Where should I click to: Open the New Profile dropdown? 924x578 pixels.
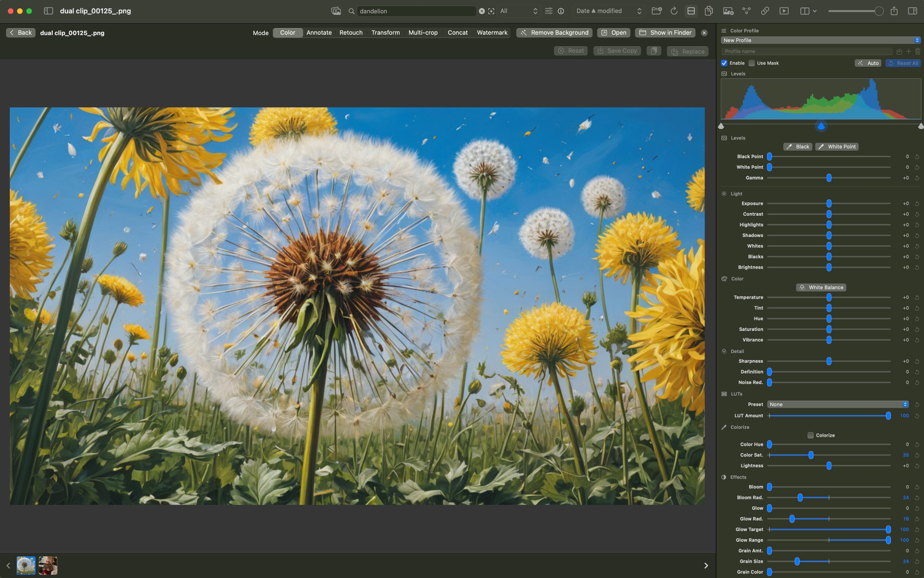820,40
